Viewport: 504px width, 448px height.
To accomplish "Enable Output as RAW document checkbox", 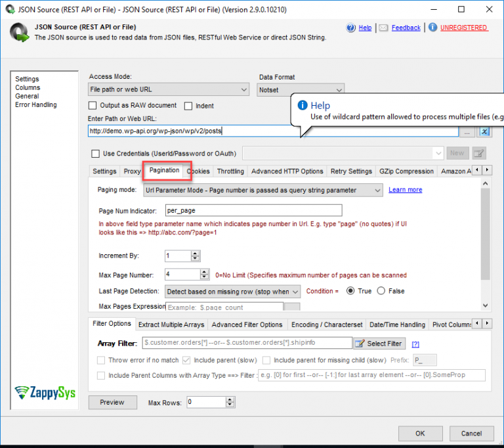I will click(93, 106).
